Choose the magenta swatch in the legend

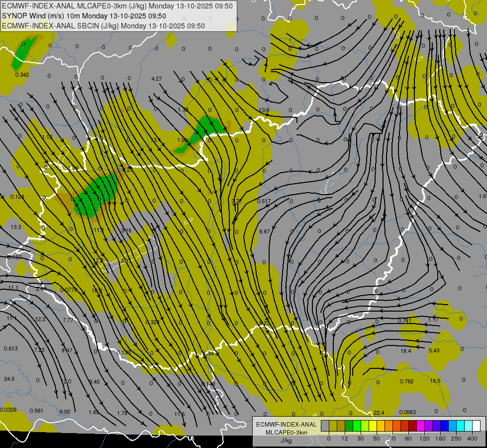(420, 426)
